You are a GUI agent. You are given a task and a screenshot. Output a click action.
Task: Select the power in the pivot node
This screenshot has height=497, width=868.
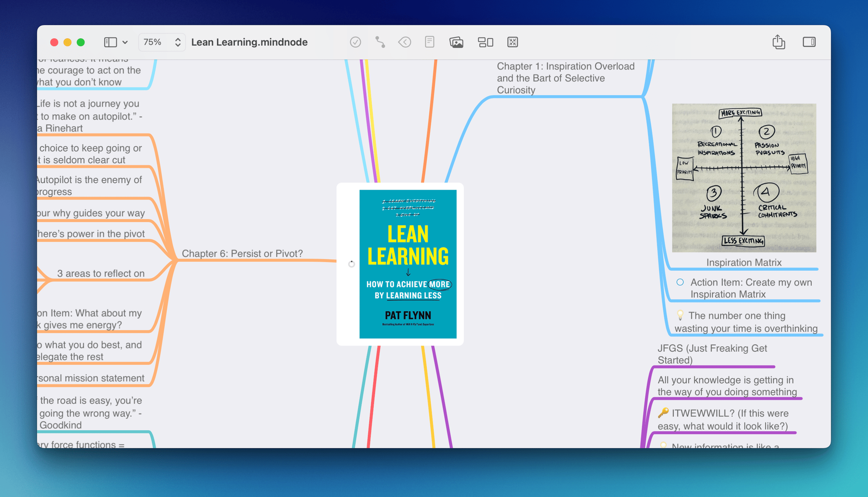click(x=91, y=234)
